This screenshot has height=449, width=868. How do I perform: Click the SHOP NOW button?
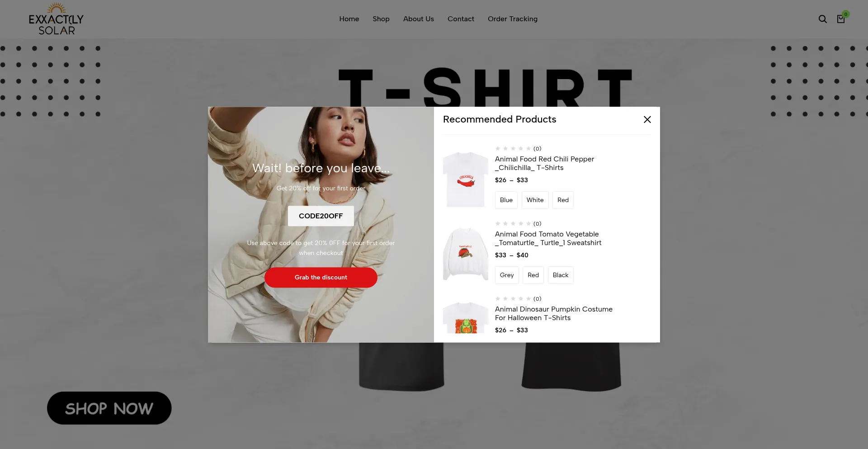click(109, 408)
